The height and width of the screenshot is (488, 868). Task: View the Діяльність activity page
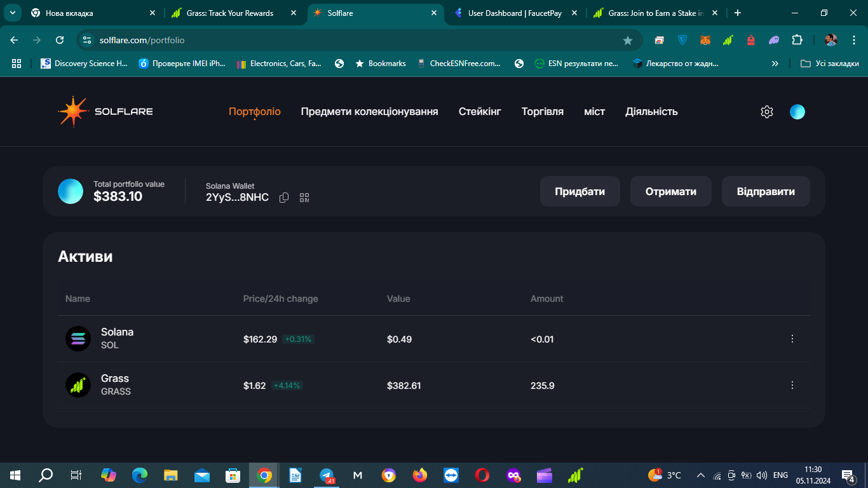coord(651,112)
